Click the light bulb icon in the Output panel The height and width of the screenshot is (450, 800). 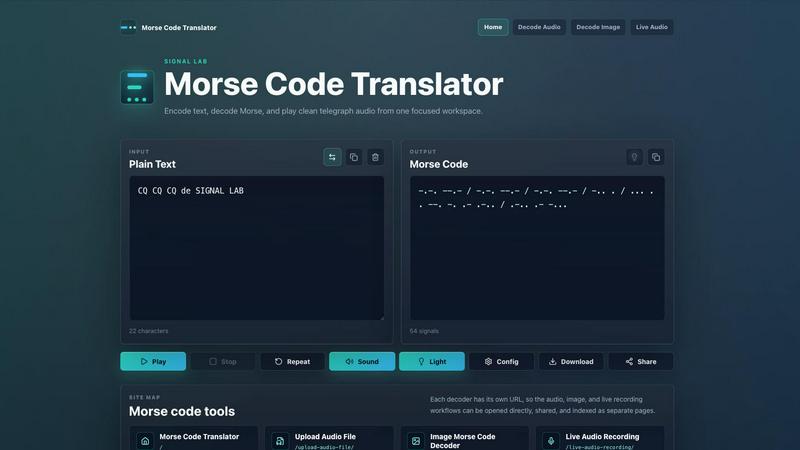coord(634,157)
